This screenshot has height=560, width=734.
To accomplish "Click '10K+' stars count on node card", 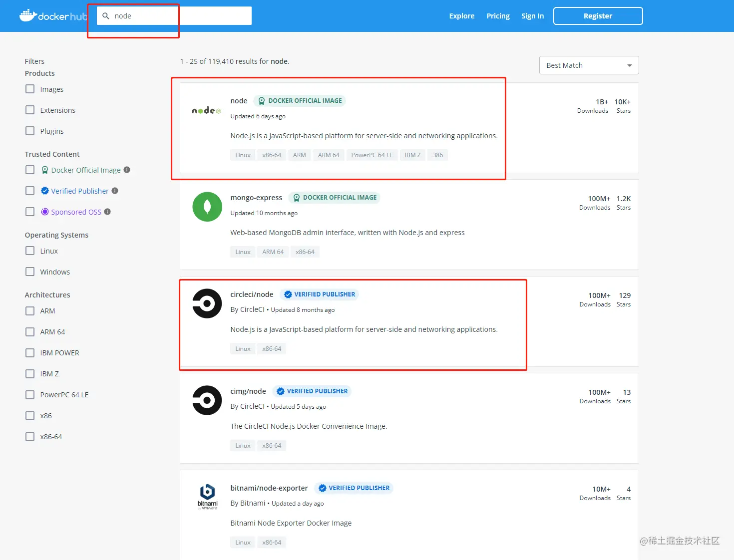I will 623,102.
